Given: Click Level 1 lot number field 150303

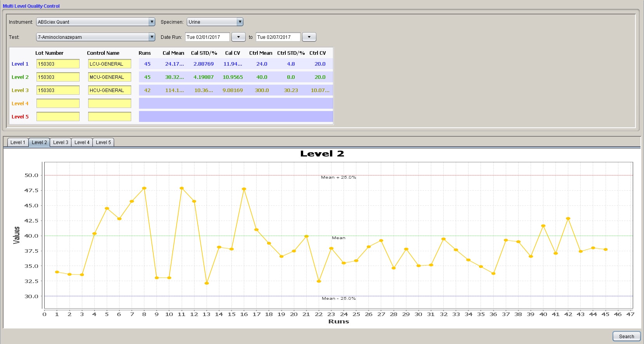Looking at the screenshot, I should point(58,64).
